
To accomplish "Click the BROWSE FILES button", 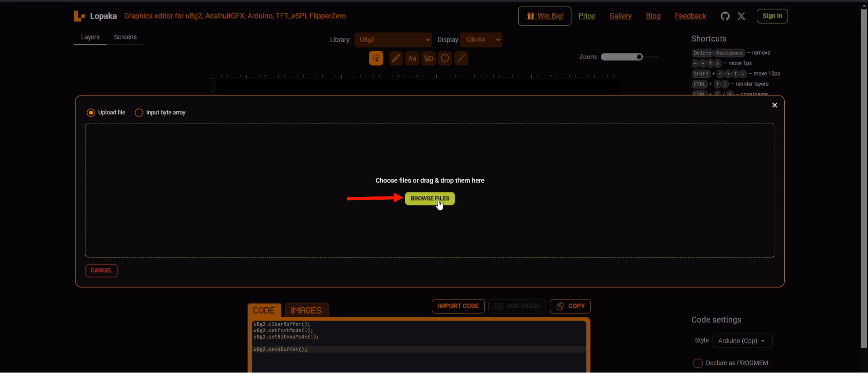I will [x=429, y=199].
